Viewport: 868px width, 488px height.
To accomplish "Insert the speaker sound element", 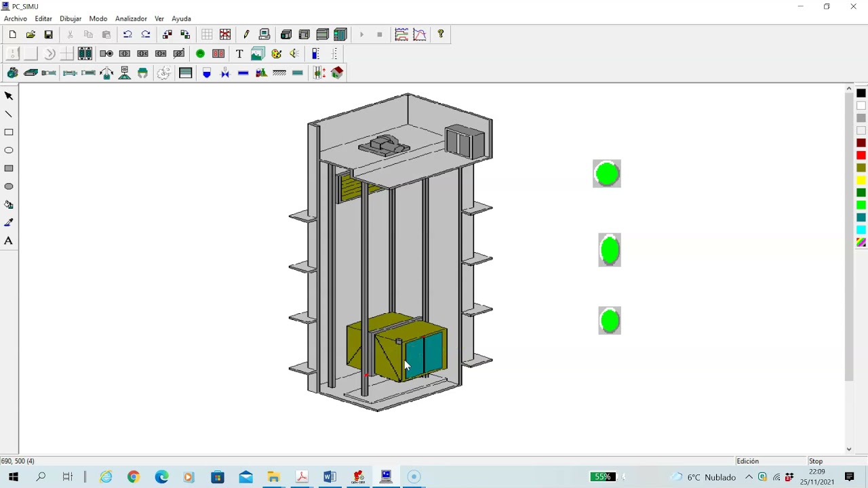I will click(x=294, y=54).
